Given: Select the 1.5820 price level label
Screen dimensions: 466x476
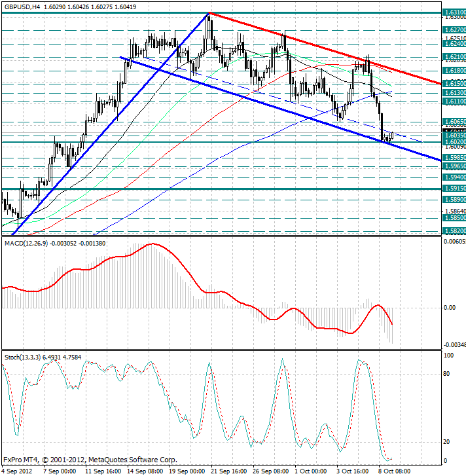Looking at the screenshot, I should (454, 230).
